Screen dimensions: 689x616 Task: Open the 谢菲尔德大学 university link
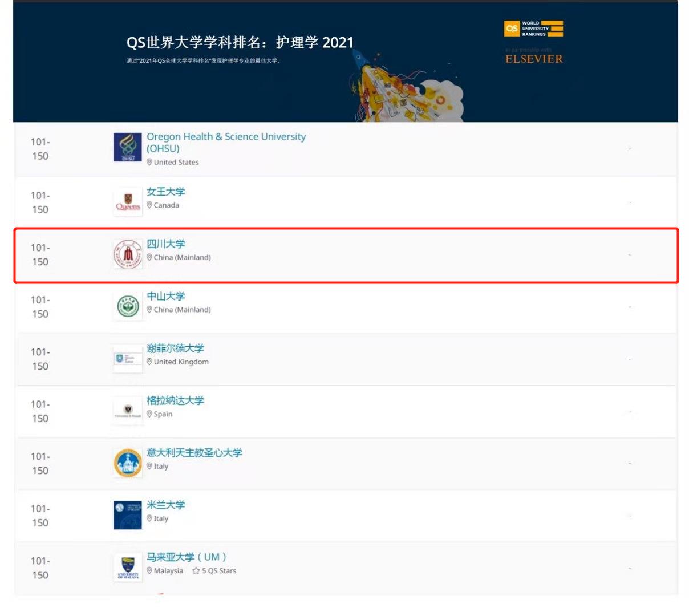(x=175, y=348)
